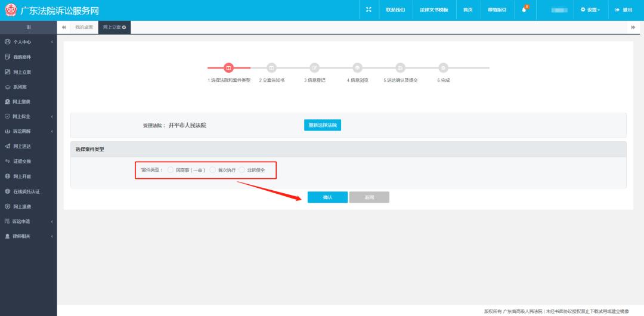Click step 4 信息浏览 circle
The height and width of the screenshot is (316, 644).
tap(357, 67)
